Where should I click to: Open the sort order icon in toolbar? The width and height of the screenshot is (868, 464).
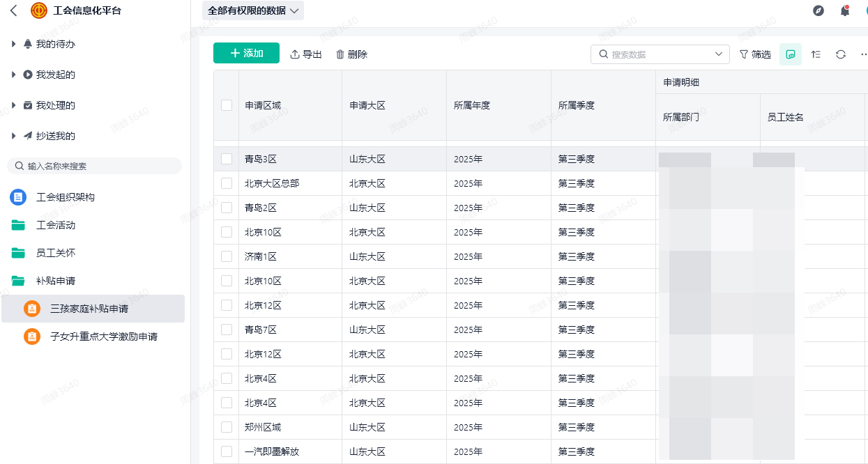(816, 54)
